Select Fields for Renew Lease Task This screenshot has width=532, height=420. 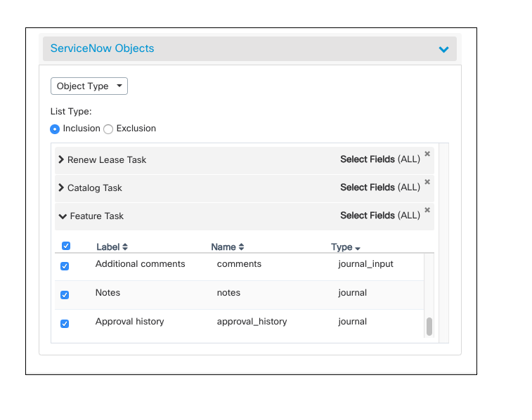pyautogui.click(x=380, y=159)
